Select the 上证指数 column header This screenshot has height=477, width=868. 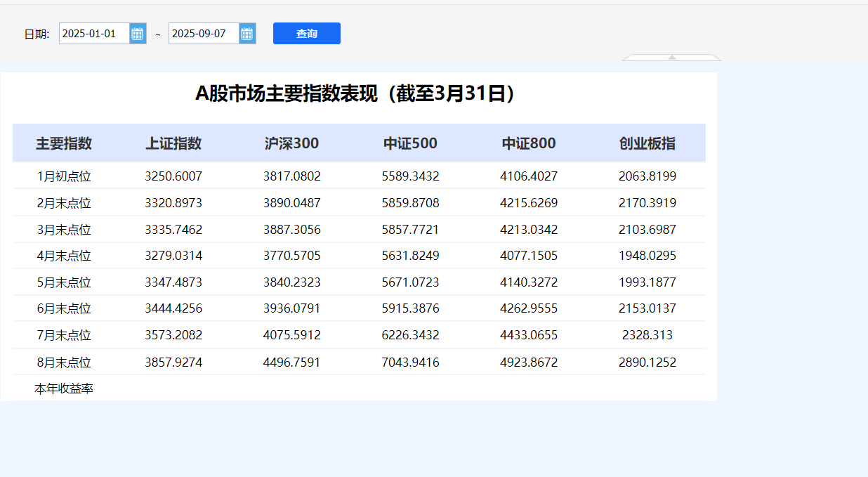[173, 143]
